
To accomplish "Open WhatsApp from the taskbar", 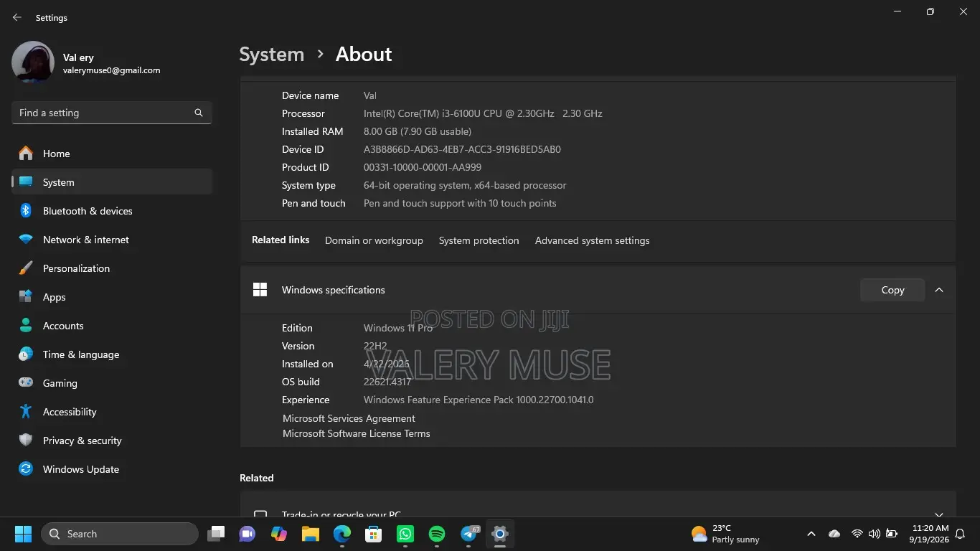I will [x=405, y=534].
